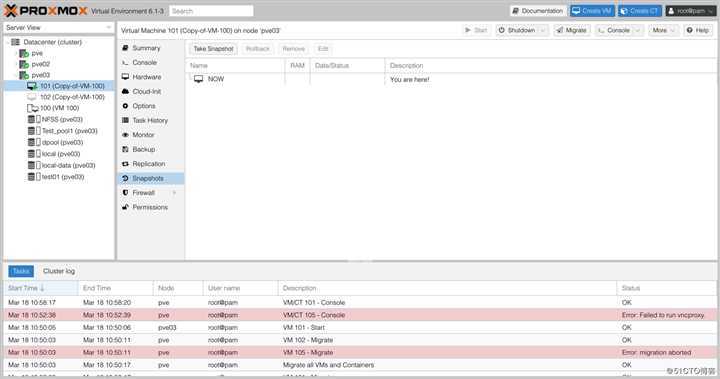Click the Console terminal icon in sidebar

pos(125,62)
